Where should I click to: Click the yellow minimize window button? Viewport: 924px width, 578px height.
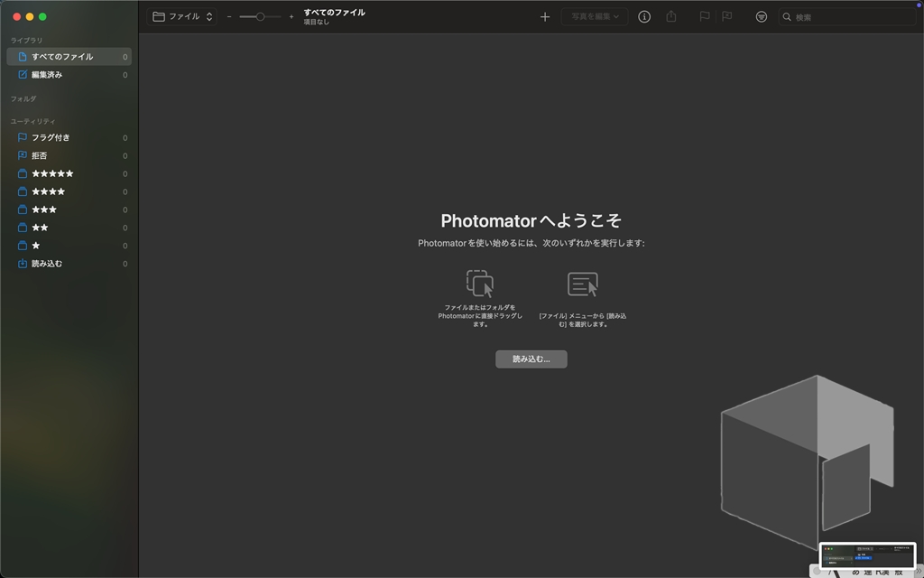30,16
